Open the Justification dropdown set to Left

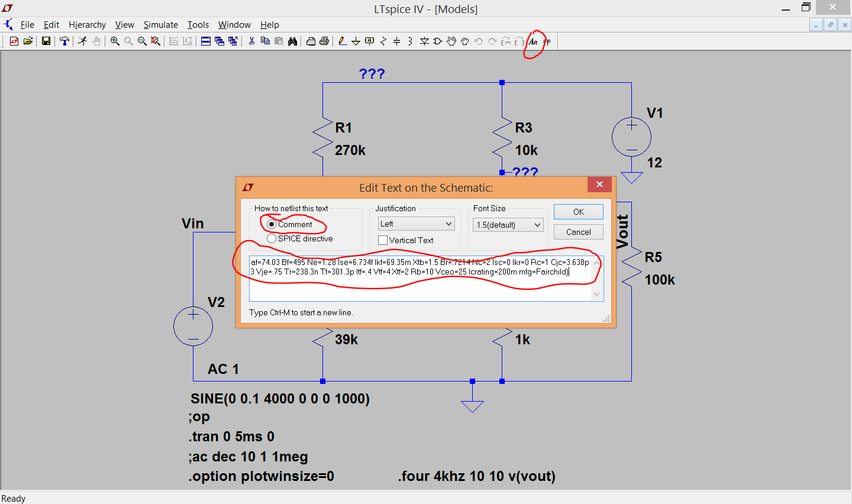(x=416, y=224)
